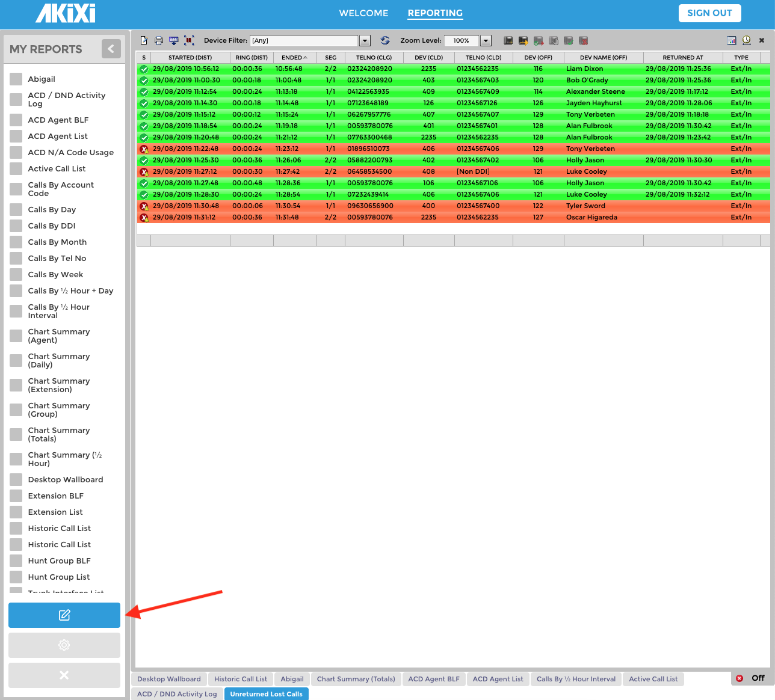Screen dimensions: 775x700
Task: Click the new report edit button
Action: [64, 615]
